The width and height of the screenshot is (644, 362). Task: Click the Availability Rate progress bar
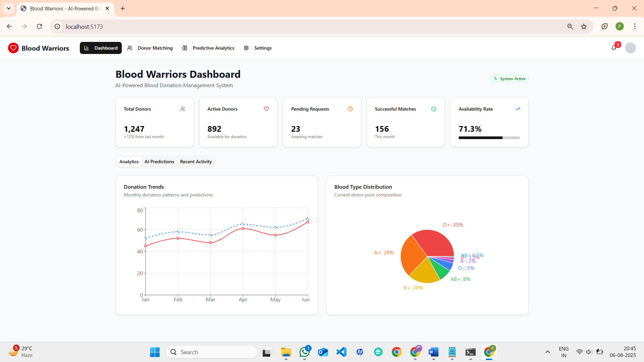(x=489, y=138)
